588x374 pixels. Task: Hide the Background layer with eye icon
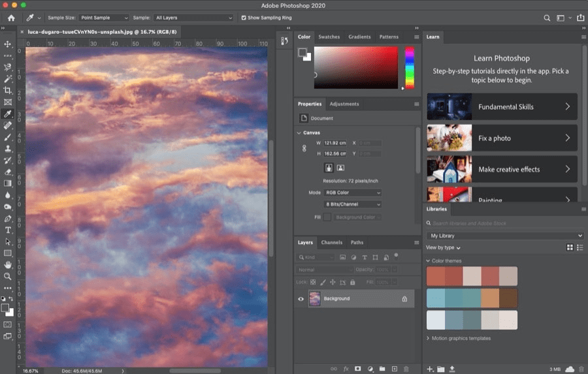click(301, 299)
